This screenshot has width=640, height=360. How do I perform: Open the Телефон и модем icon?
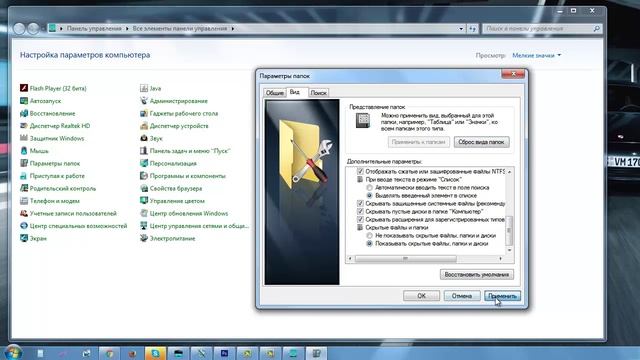pos(24,201)
